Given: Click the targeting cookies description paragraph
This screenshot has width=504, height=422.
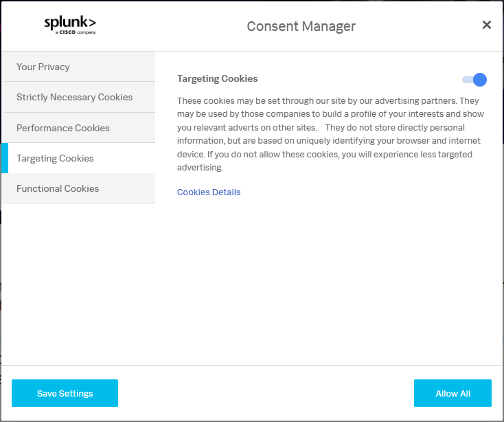Looking at the screenshot, I should pyautogui.click(x=330, y=134).
